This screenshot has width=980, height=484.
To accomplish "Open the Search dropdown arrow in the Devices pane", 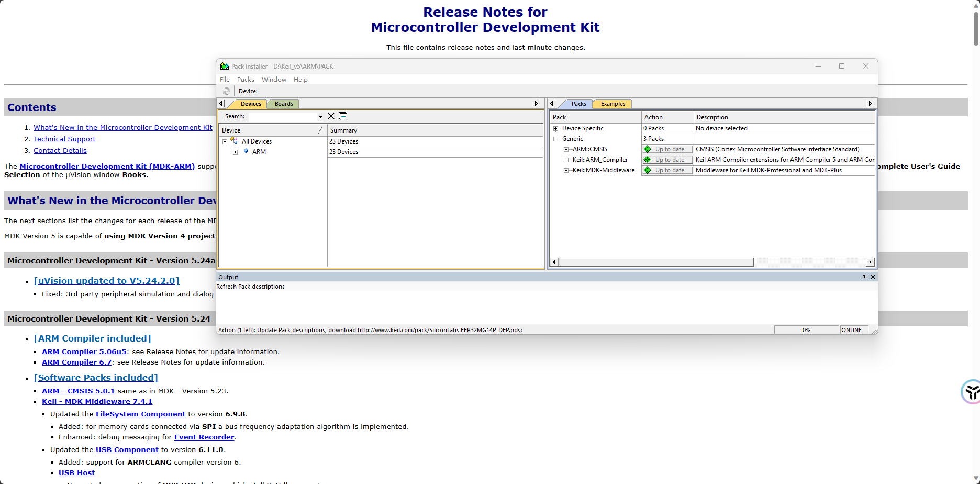I will [320, 117].
